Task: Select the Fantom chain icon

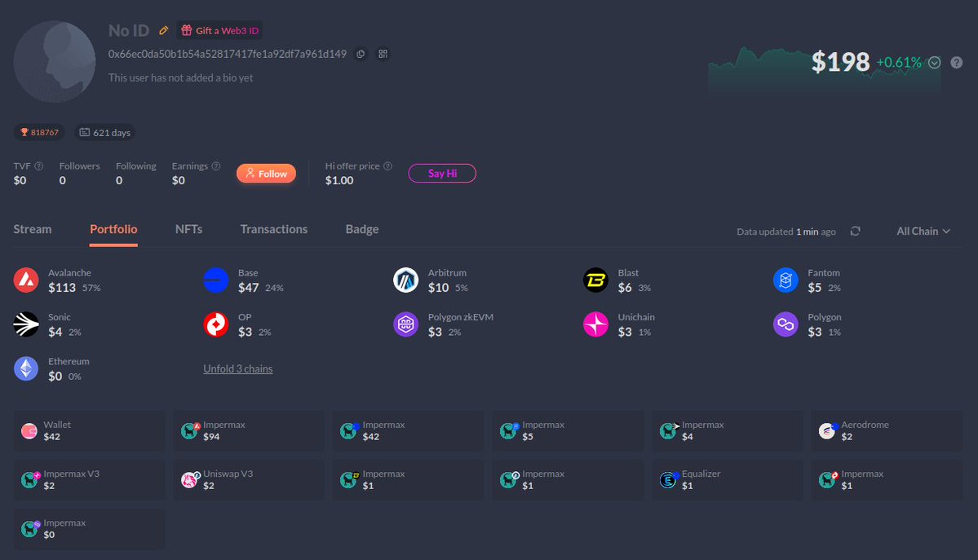Action: (x=785, y=280)
